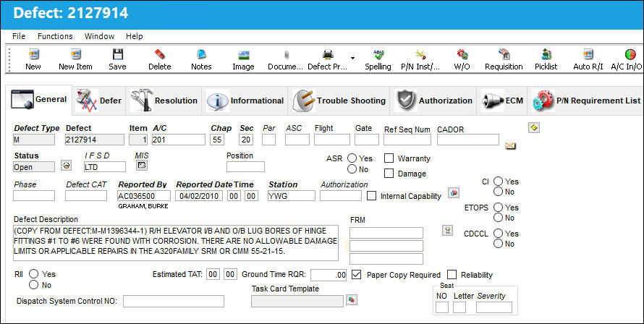Select CI Yes radio button
Screen dimensions: 644x324
(x=499, y=181)
